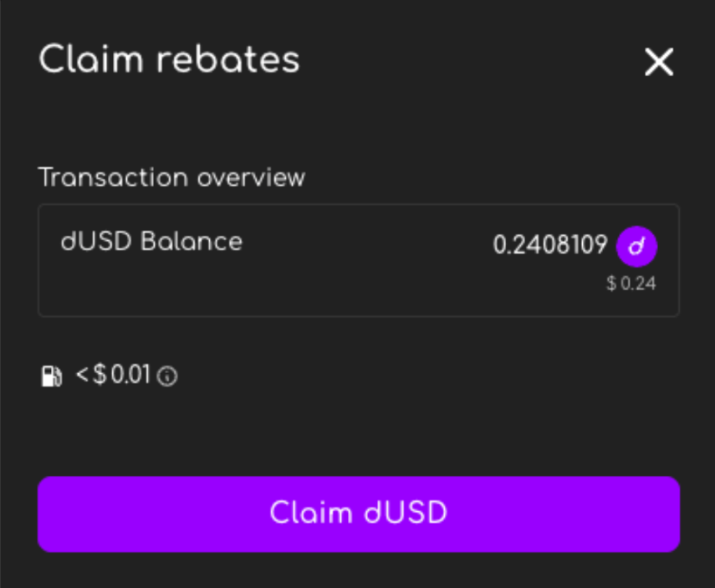Click the word Balance in the card

[x=192, y=242]
